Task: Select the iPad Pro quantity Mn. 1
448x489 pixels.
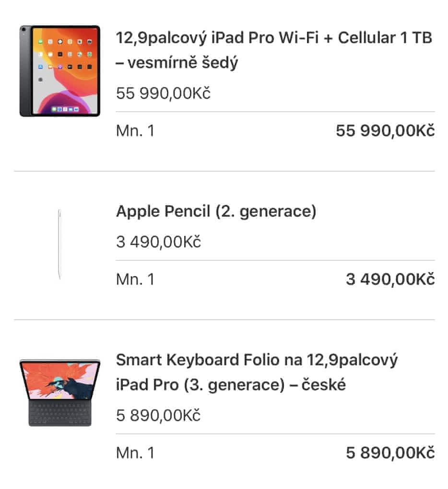Action: coord(135,130)
